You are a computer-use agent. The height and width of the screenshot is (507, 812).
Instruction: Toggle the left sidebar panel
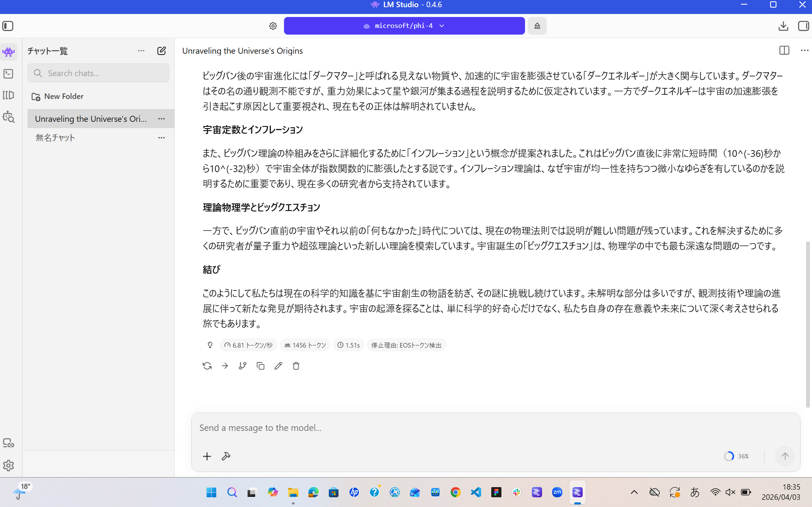click(8, 26)
